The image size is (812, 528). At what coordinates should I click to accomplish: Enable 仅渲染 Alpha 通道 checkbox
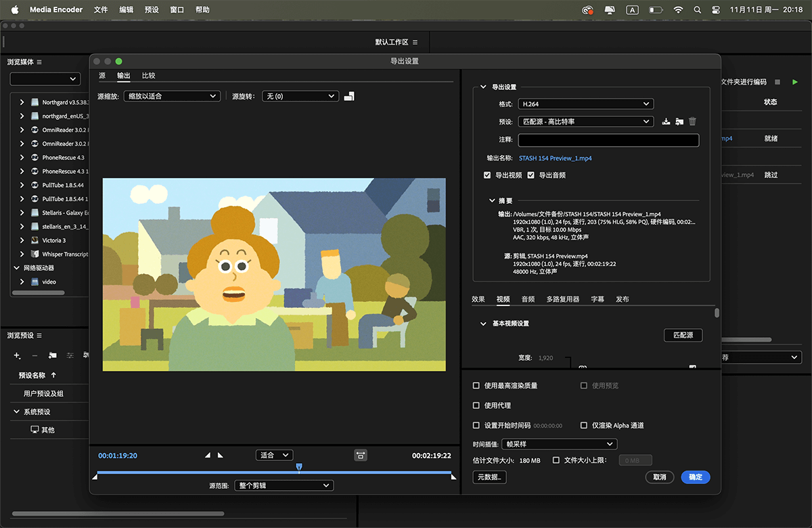pos(584,426)
